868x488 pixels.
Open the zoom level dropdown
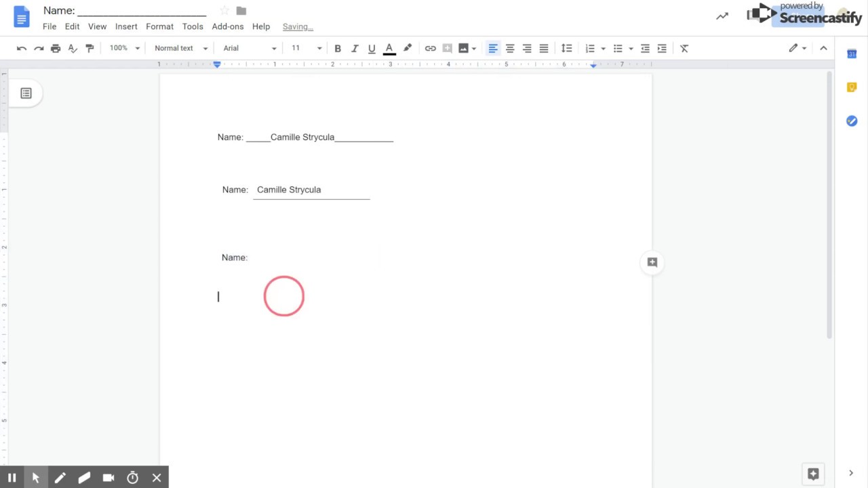[124, 48]
